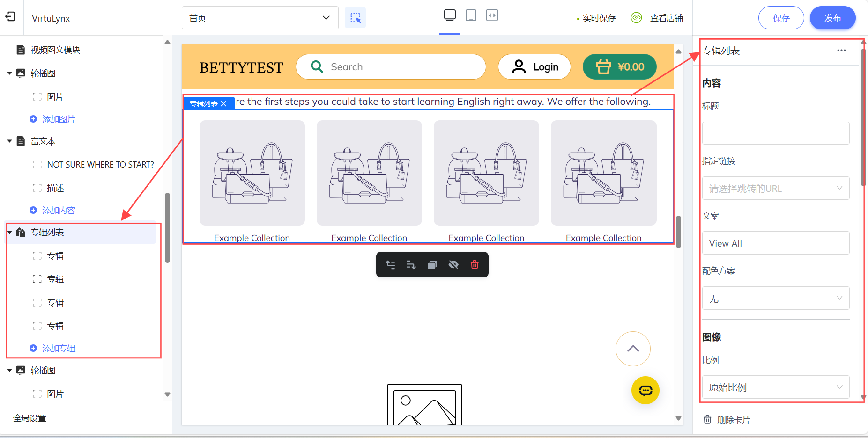Click the 富文本 document icon
The image size is (868, 438).
point(21,141)
